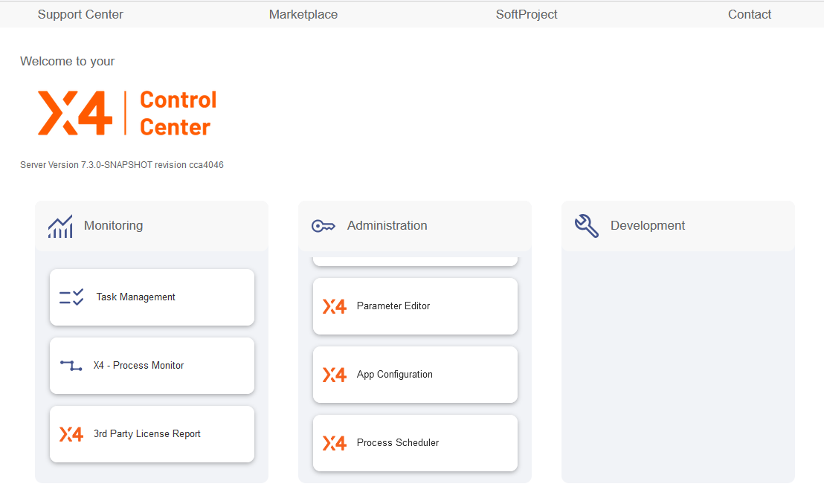Open App Configuration
824x504 pixels.
[415, 374]
